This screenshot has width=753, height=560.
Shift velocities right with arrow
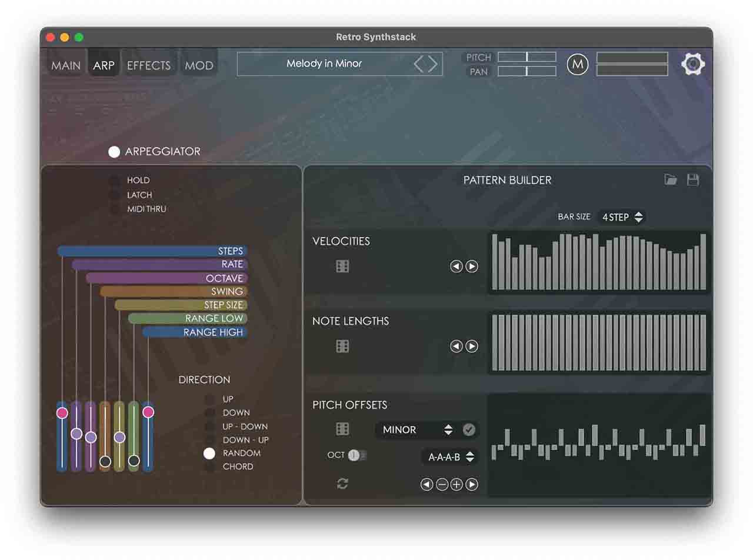click(472, 266)
